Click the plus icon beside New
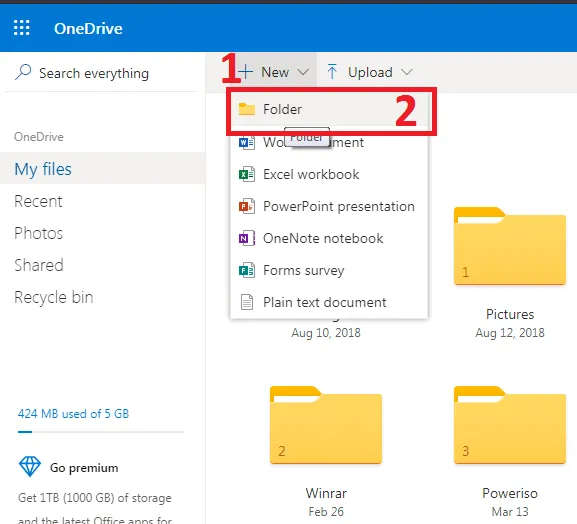 click(245, 72)
